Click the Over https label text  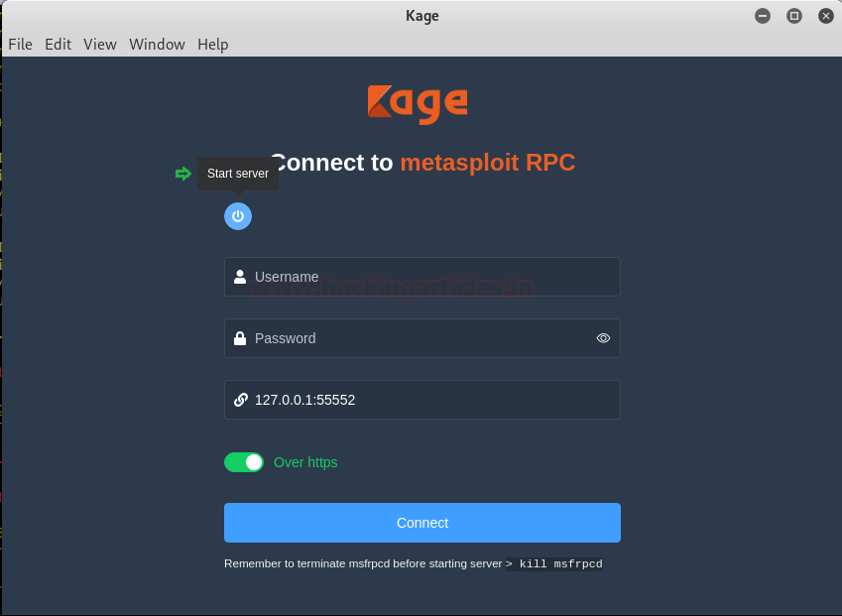[x=305, y=462]
